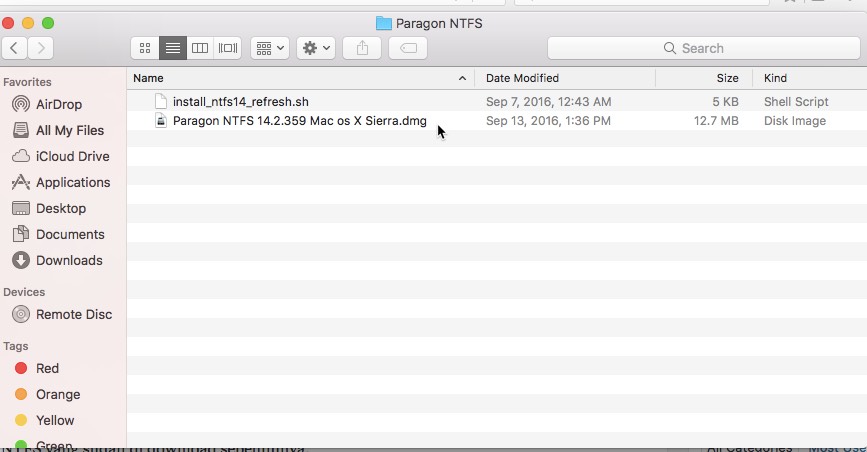Click date Sep 7, 2016, 12:43 AM
The width and height of the screenshot is (867, 452).
549,102
